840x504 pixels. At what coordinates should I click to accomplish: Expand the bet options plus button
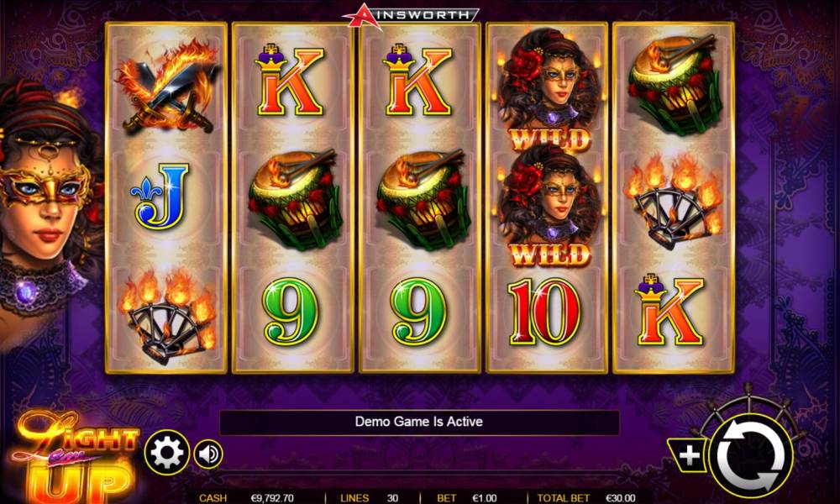click(x=689, y=455)
